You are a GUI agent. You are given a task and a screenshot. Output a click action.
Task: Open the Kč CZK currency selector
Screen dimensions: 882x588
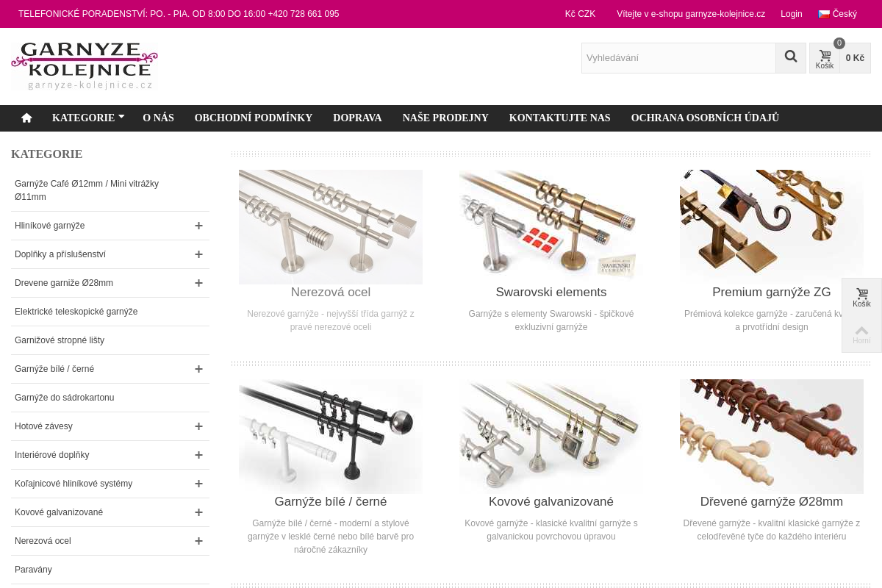point(580,14)
